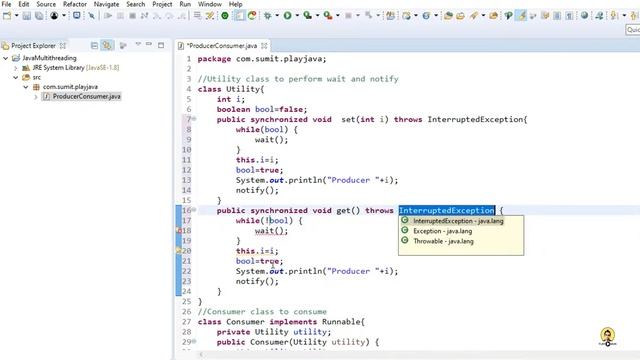Open the Help menu
640x360 pixels.
(235, 4)
